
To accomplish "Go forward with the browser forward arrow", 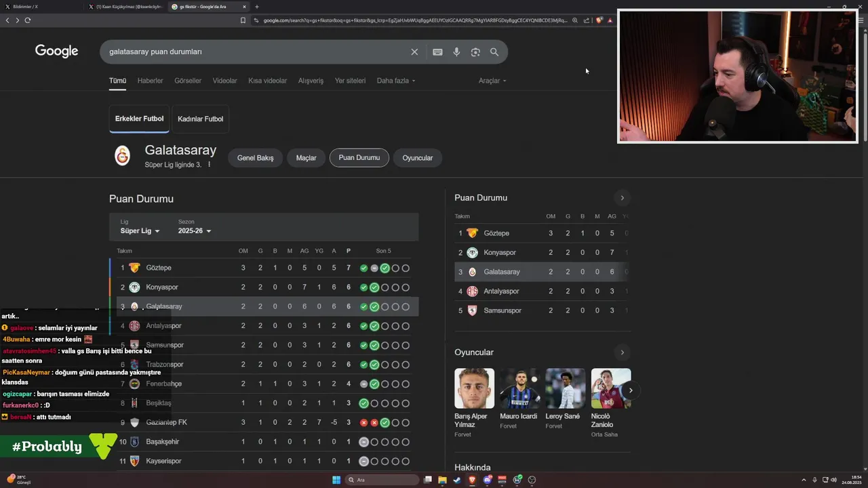I will point(17,20).
